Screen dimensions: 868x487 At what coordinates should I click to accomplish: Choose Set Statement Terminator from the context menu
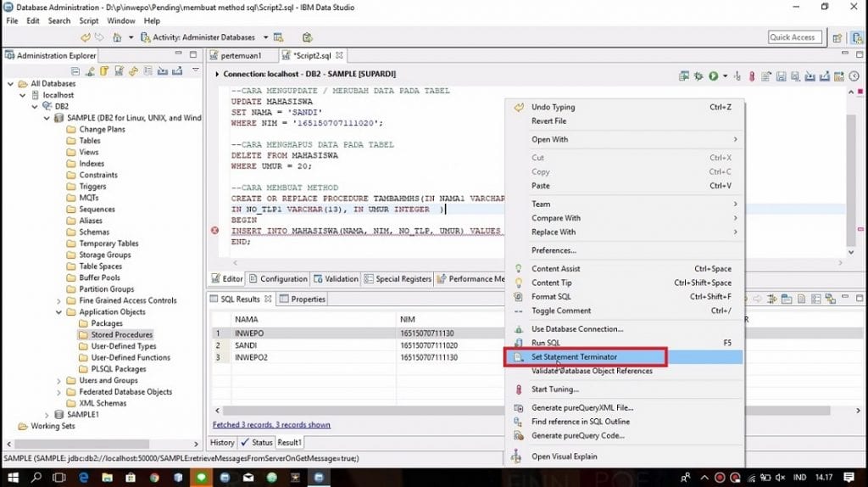click(x=574, y=357)
